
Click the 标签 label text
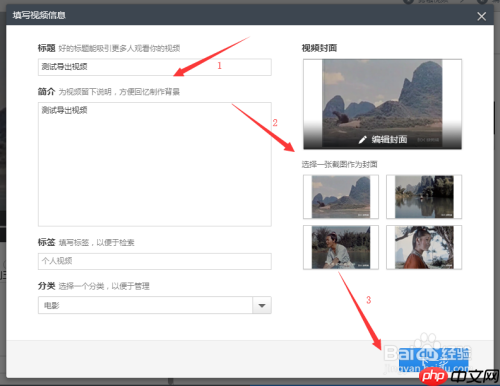(x=46, y=242)
